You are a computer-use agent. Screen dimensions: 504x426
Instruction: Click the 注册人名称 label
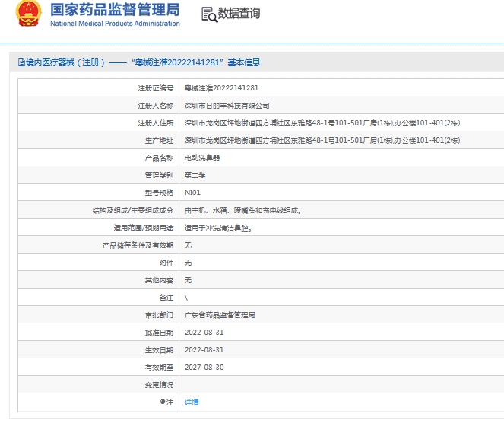click(156, 106)
